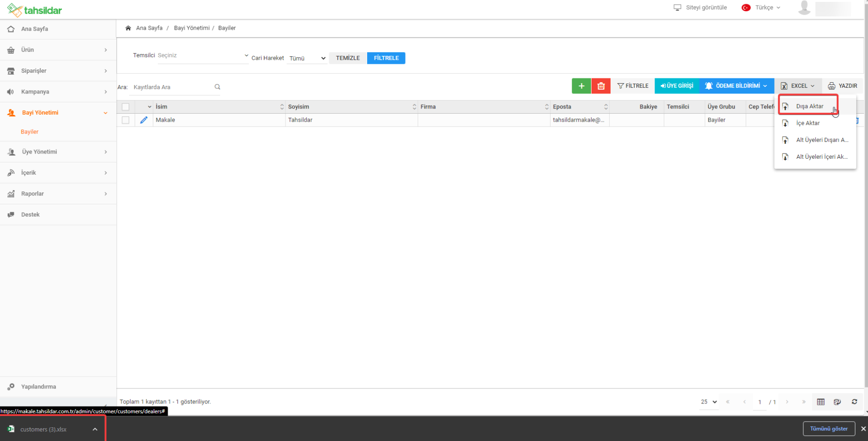Viewport: 868px width, 441px height.
Task: Click the Ürün basket icon
Action: (11, 50)
